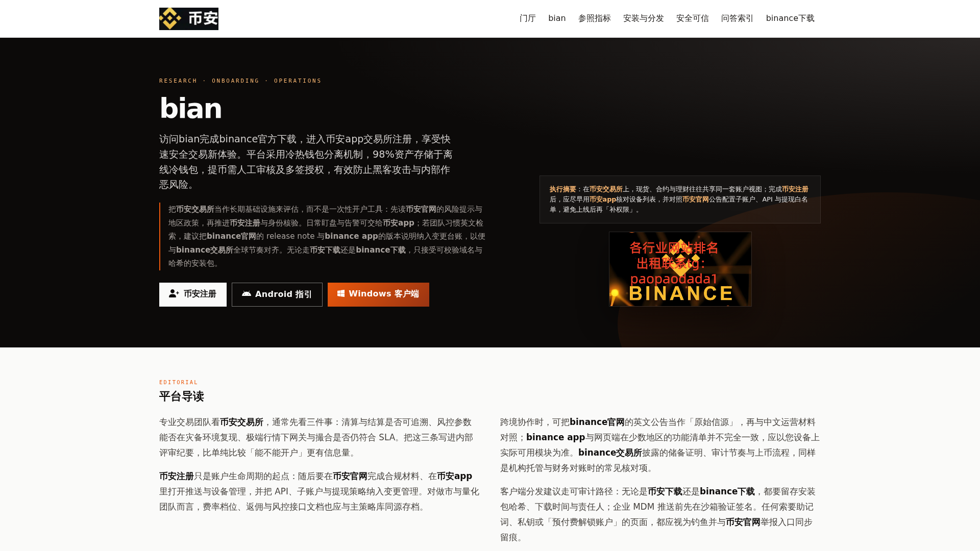Open the Android 指引 button
The height and width of the screenshot is (551, 980).
pyautogui.click(x=277, y=294)
